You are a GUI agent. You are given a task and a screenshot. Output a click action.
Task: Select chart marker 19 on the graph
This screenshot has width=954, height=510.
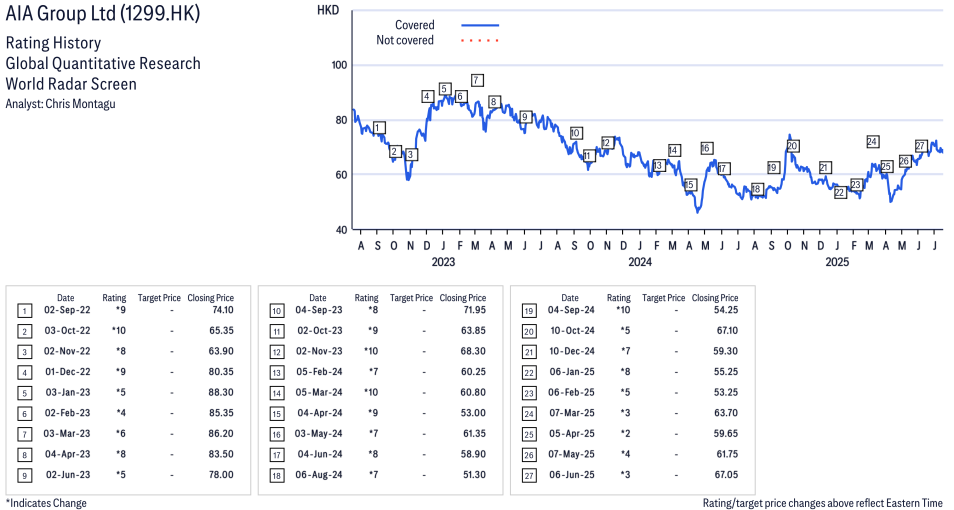coord(773,167)
